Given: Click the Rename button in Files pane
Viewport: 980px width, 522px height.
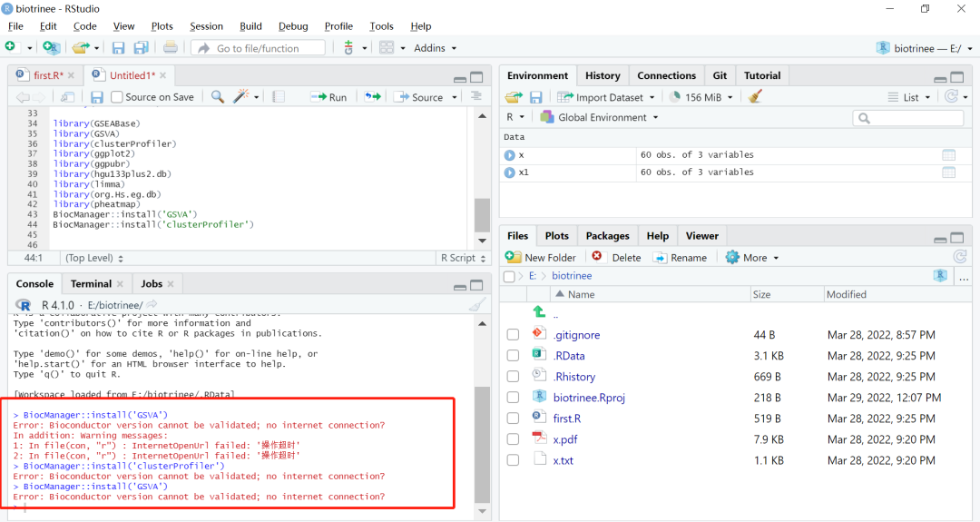Looking at the screenshot, I should [x=680, y=258].
